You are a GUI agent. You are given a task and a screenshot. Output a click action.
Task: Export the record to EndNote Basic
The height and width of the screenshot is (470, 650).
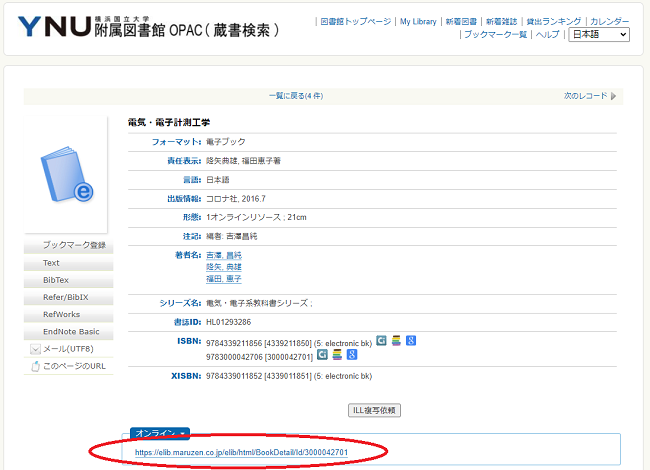[x=69, y=332]
